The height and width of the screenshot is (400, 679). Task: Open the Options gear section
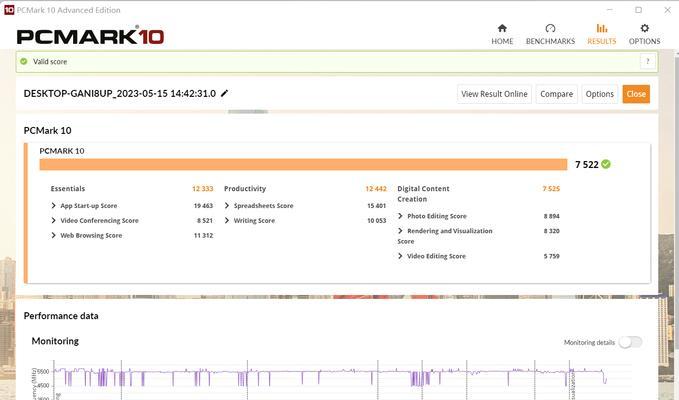(644, 34)
